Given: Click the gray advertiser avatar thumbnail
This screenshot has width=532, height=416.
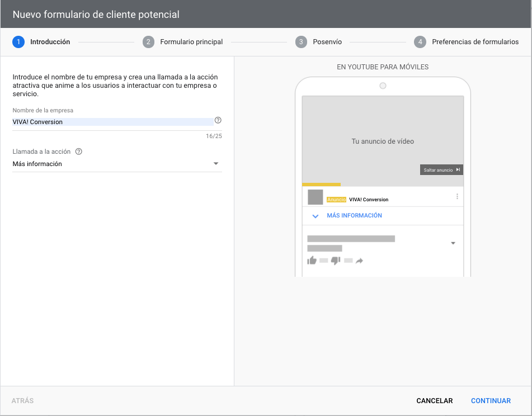Looking at the screenshot, I should [315, 197].
